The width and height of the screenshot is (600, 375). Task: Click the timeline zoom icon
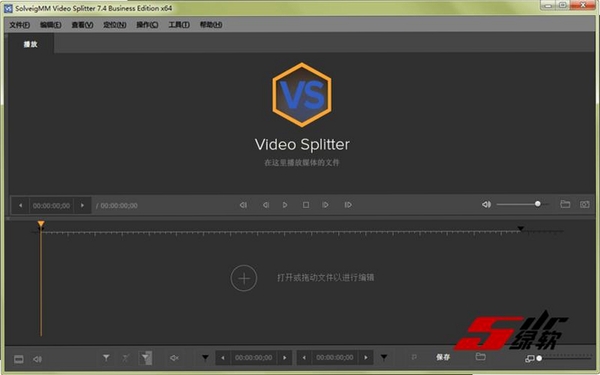coord(529,359)
